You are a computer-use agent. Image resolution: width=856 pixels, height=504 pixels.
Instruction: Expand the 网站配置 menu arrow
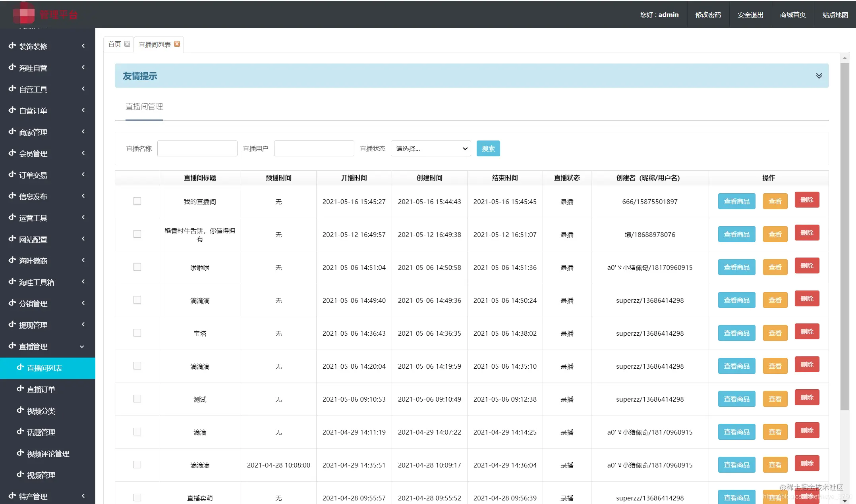tap(83, 239)
